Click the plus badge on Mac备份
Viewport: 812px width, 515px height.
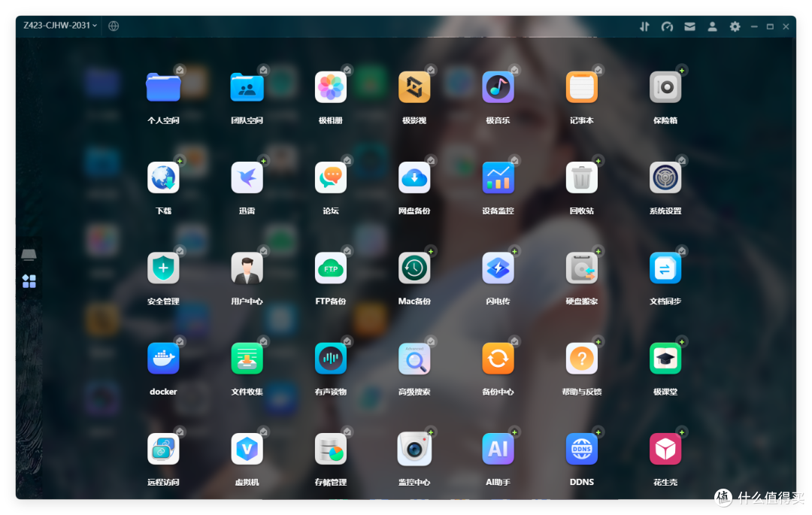[x=431, y=252]
